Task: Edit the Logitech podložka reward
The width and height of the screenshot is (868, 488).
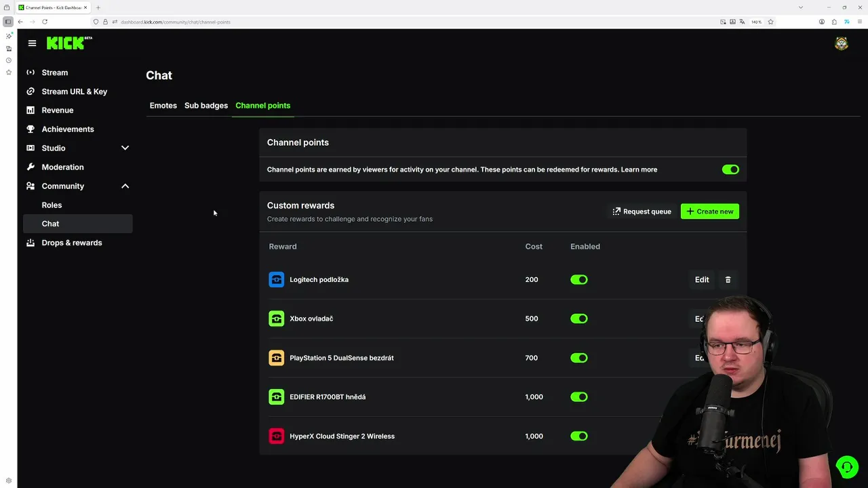Action: coord(702,279)
